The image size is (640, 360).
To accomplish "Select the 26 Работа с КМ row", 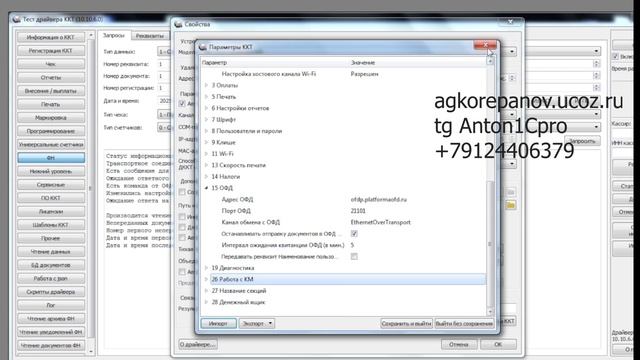I will pyautogui.click(x=348, y=279).
